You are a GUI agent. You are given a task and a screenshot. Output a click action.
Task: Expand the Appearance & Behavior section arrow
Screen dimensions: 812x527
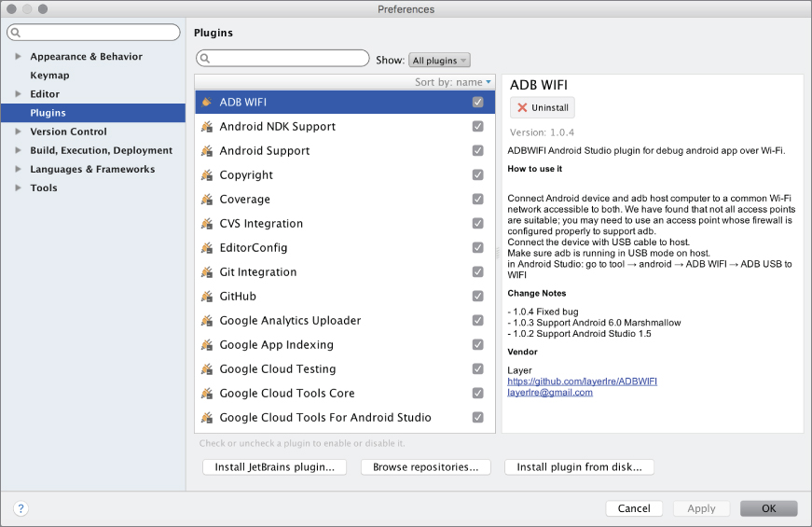pos(18,57)
